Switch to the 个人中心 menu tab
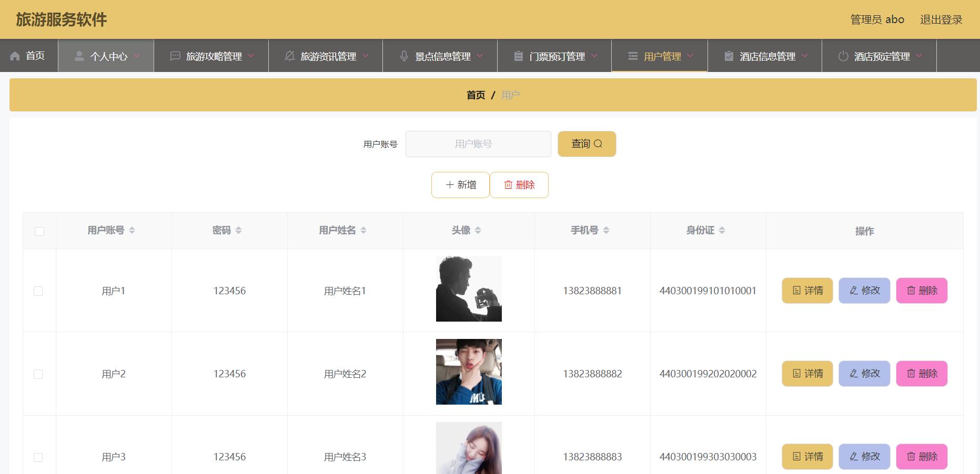The width and height of the screenshot is (980, 474). click(x=109, y=55)
